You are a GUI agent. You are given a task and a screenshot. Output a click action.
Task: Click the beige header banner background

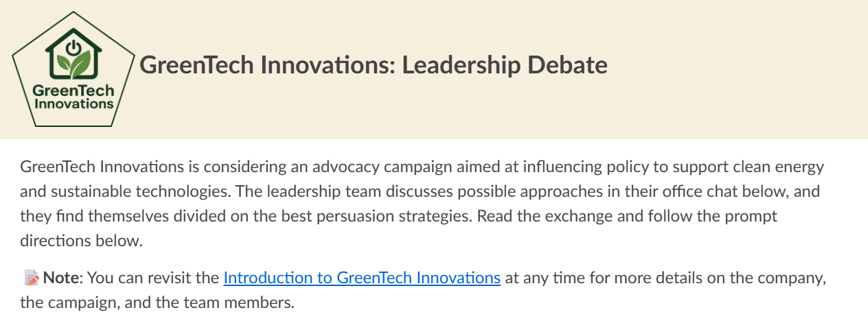pos(481,110)
